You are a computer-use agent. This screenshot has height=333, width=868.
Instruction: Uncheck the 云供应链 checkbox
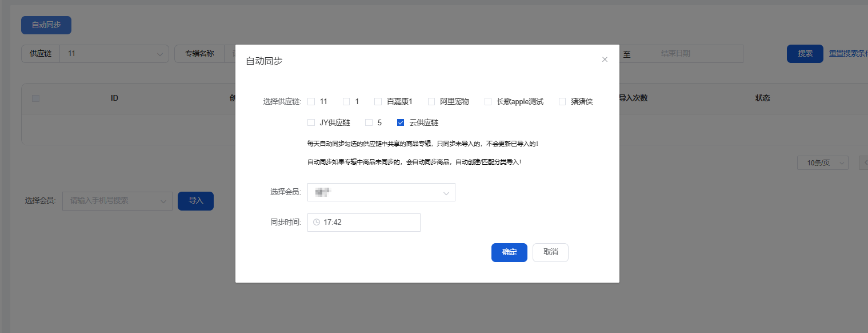(x=401, y=122)
